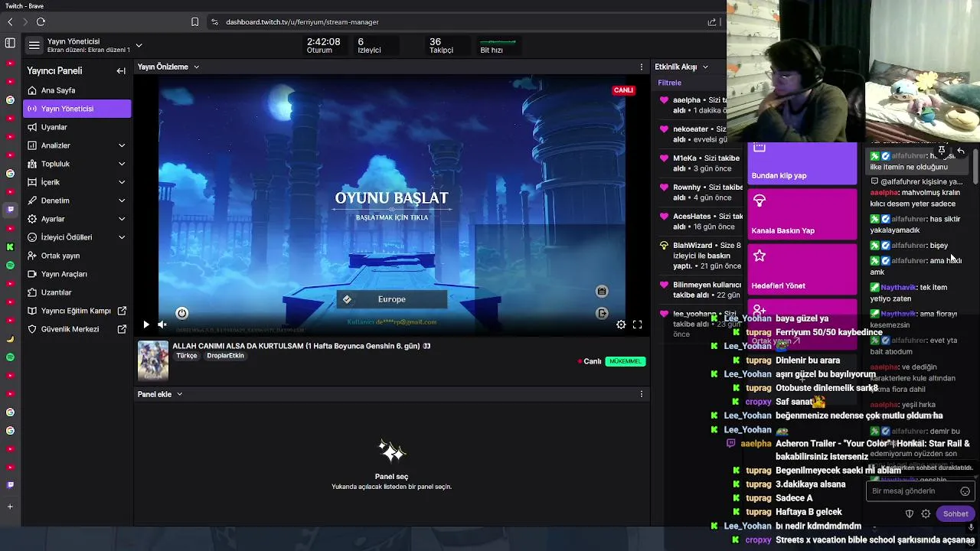This screenshot has width=980, height=551.
Task: Click the DroplarEtkin tag
Action: tap(225, 356)
